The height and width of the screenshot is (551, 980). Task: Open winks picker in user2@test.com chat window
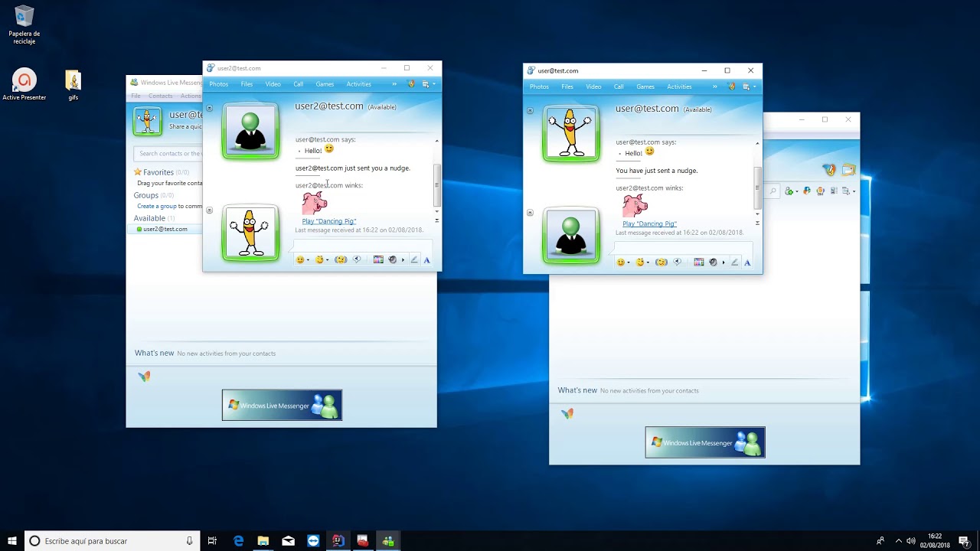click(x=319, y=260)
